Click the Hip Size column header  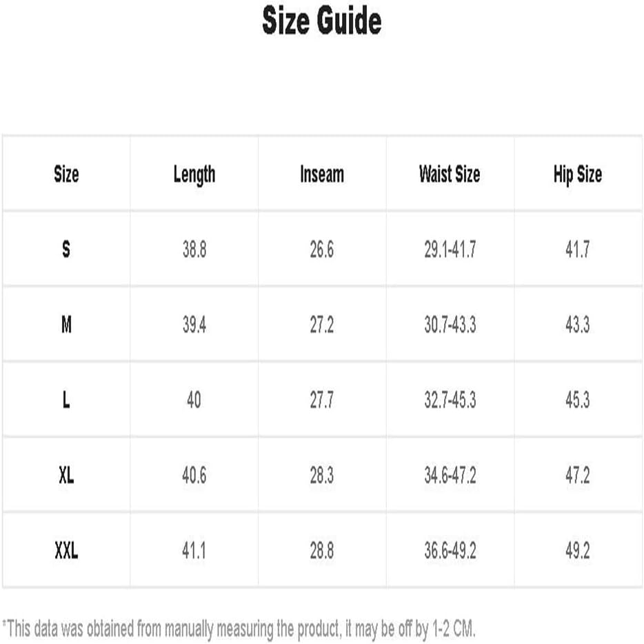point(578,174)
